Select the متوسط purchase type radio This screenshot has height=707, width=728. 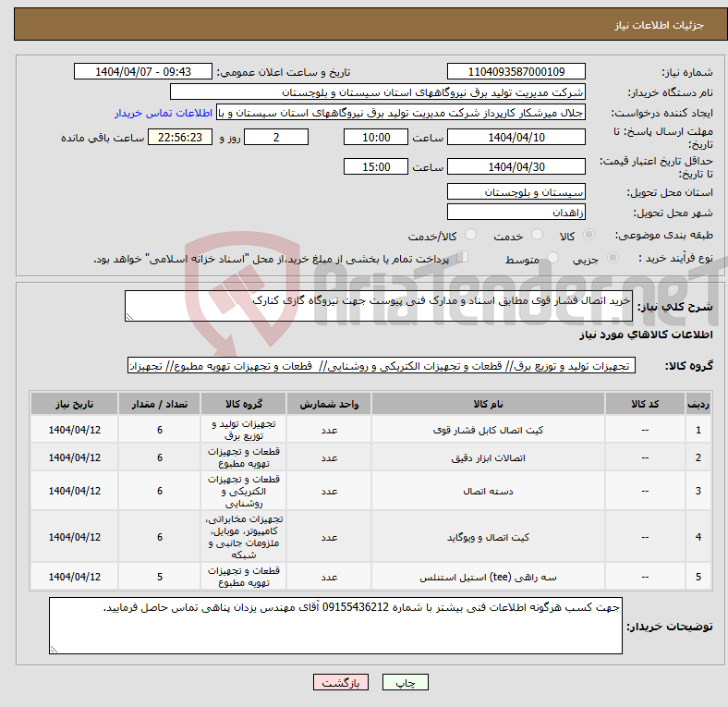pos(552,258)
